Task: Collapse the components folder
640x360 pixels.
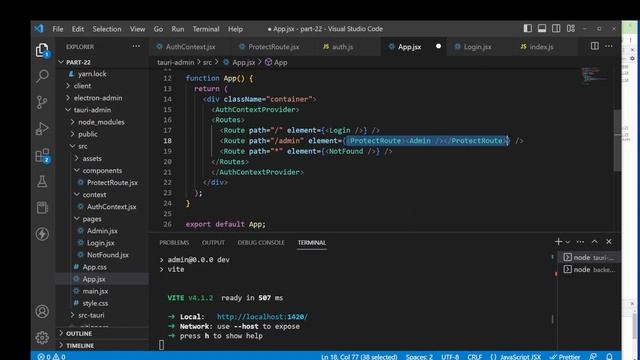Action: [x=102, y=170]
